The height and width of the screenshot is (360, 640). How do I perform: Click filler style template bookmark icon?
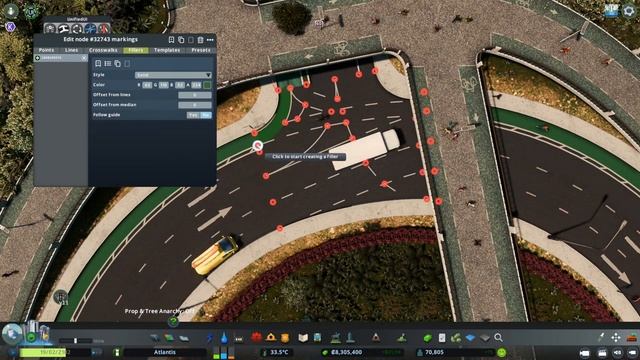click(x=98, y=63)
